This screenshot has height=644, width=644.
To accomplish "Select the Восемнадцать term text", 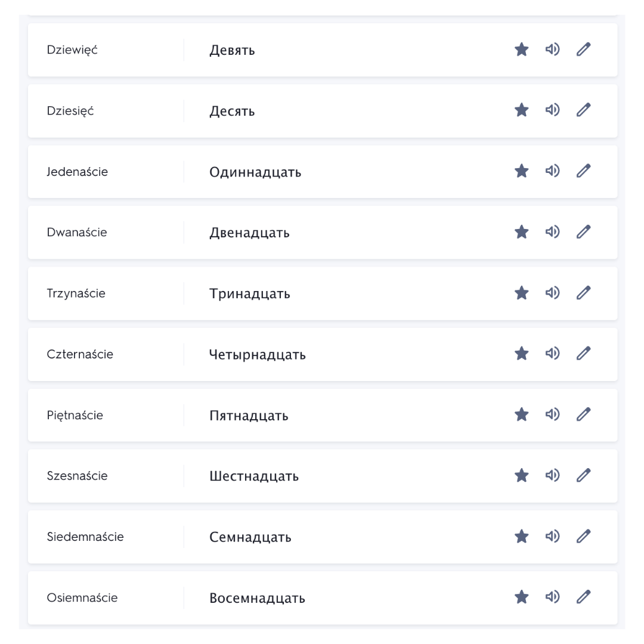I will point(257,598).
